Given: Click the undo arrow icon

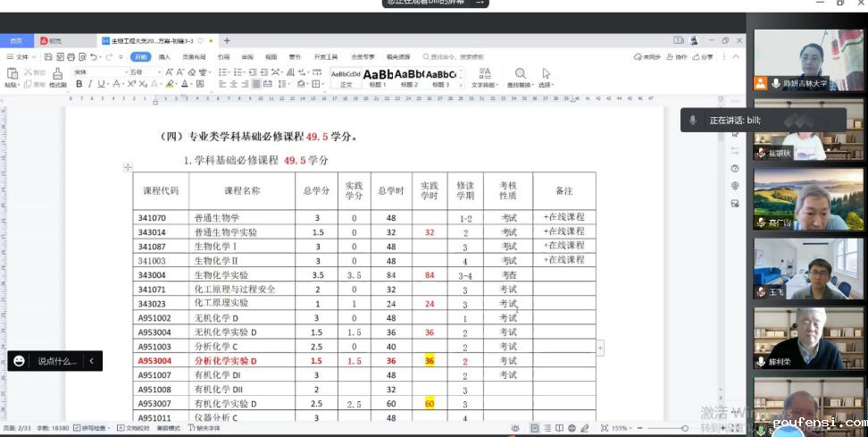Looking at the screenshot, I should pyautogui.click(x=94, y=56).
